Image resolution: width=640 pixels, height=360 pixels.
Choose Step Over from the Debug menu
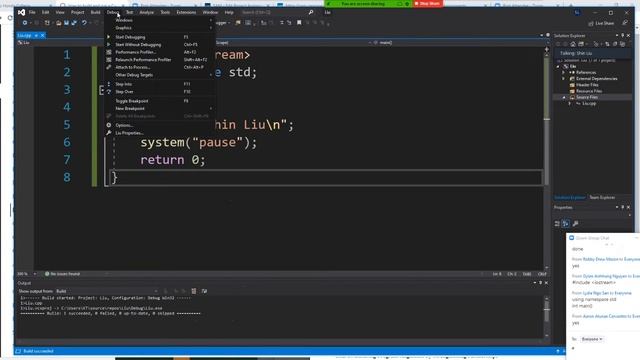click(x=160, y=92)
